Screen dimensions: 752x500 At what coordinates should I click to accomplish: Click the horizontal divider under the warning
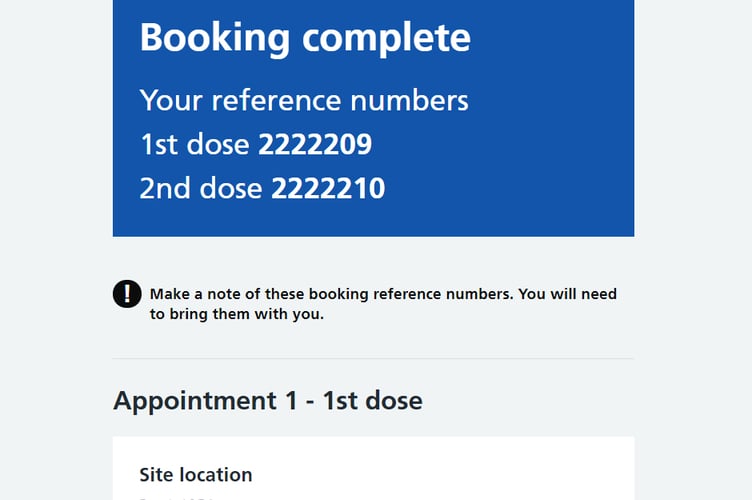[373, 358]
